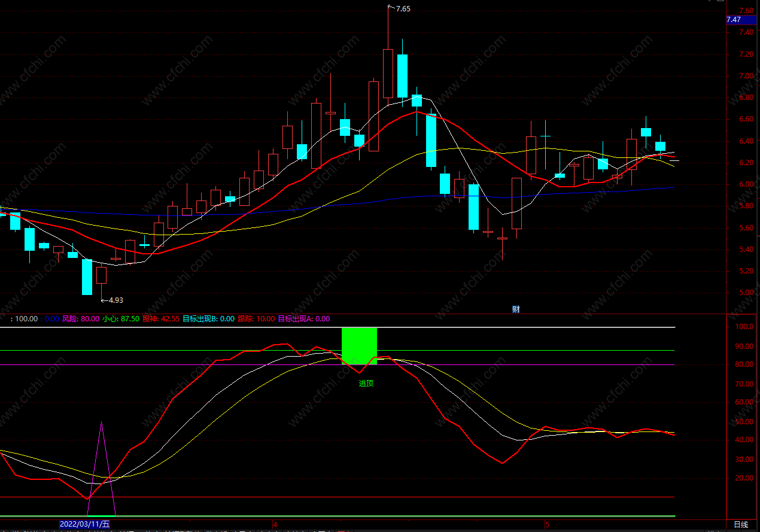Click the 4.93 low price annotation
760x532 pixels.
coord(115,300)
